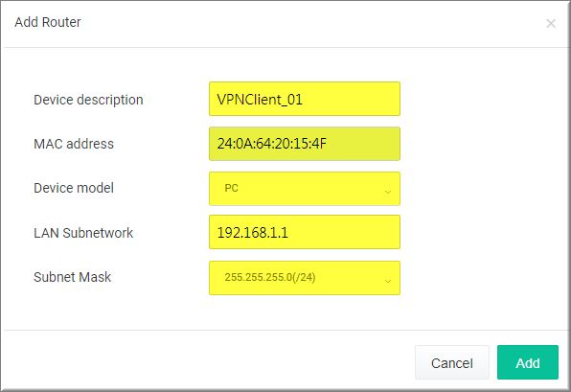Open the Device model dropdown
The width and height of the screenshot is (571, 392).
coord(305,189)
